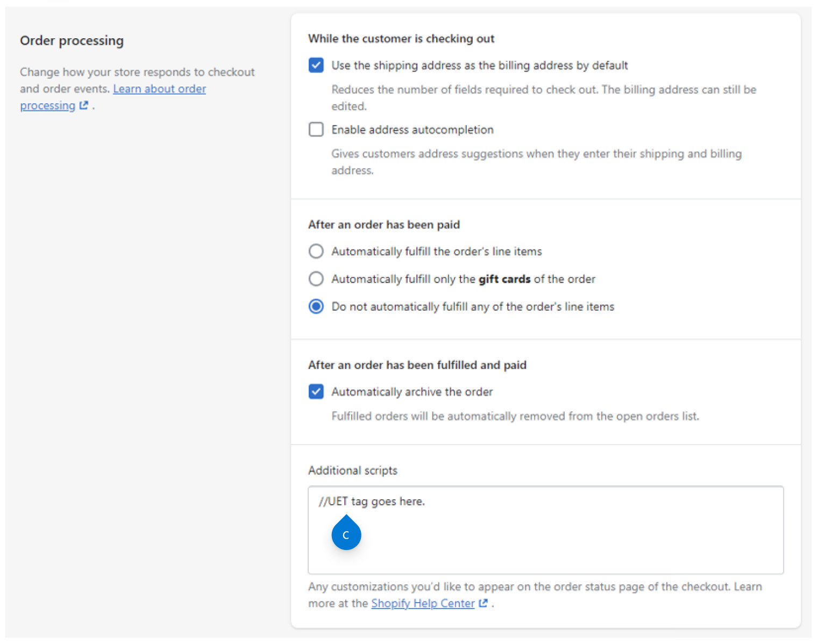This screenshot has height=644, width=818.
Task: Click 'Enable address autocompletion' label text
Action: (412, 130)
